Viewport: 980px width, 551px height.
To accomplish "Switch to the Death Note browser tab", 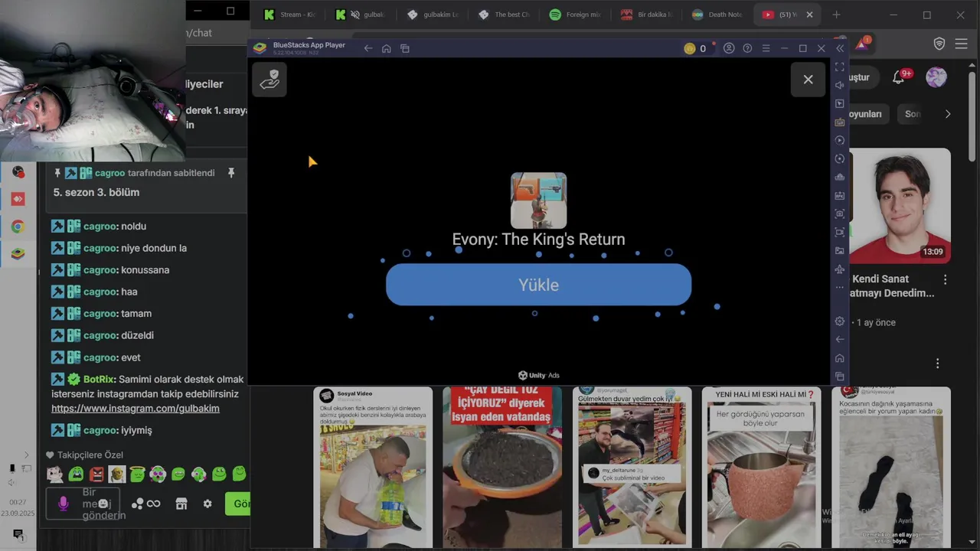I will point(717,15).
